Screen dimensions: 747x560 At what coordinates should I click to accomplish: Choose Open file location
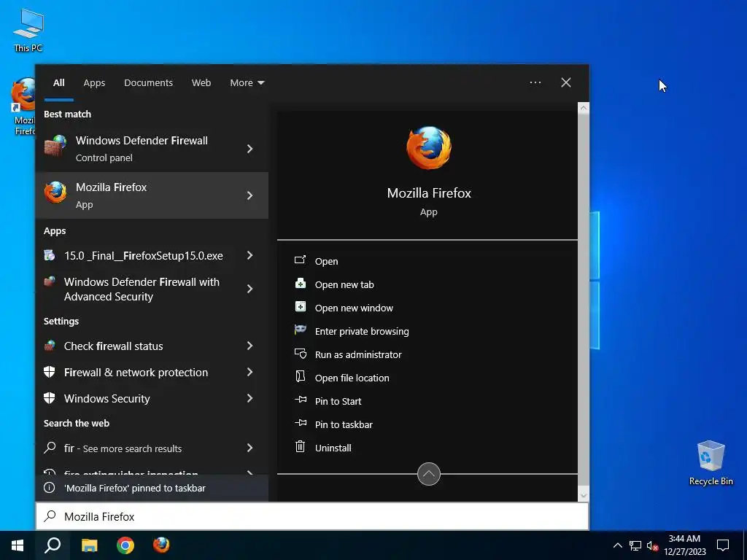352,378
